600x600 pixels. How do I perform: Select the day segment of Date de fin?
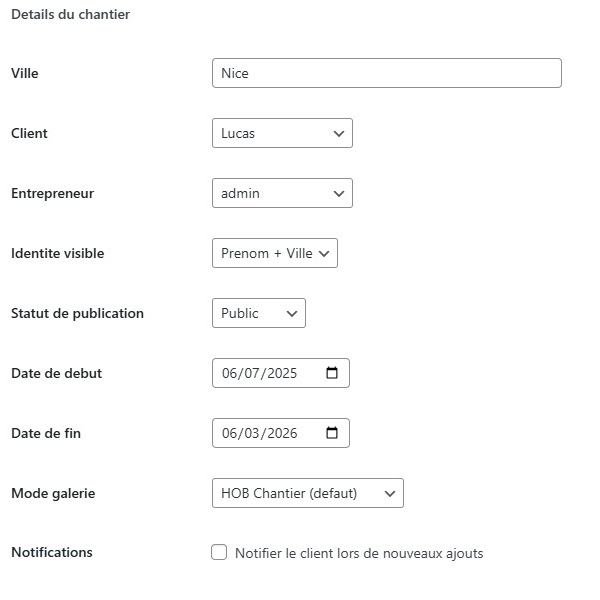point(231,433)
